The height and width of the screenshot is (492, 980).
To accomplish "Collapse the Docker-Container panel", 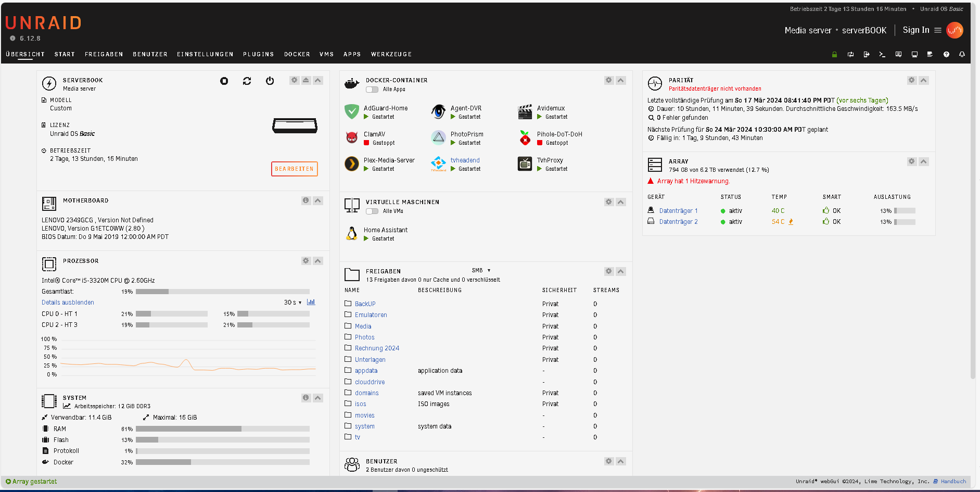I will [620, 80].
